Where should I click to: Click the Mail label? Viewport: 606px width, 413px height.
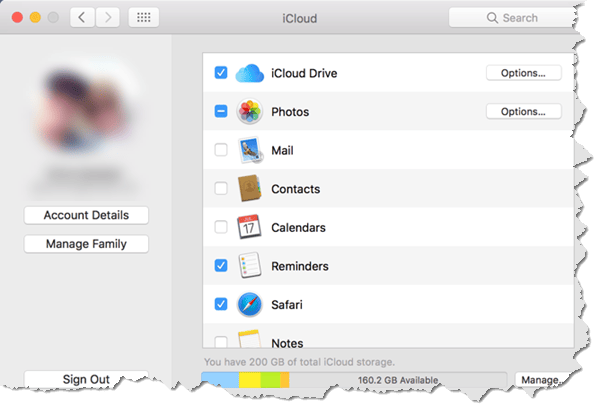tap(283, 150)
